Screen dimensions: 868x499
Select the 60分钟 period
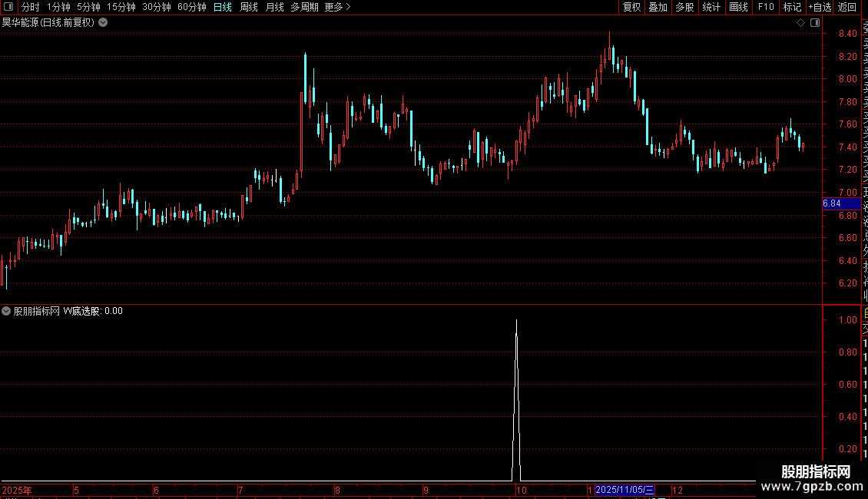[x=192, y=7]
